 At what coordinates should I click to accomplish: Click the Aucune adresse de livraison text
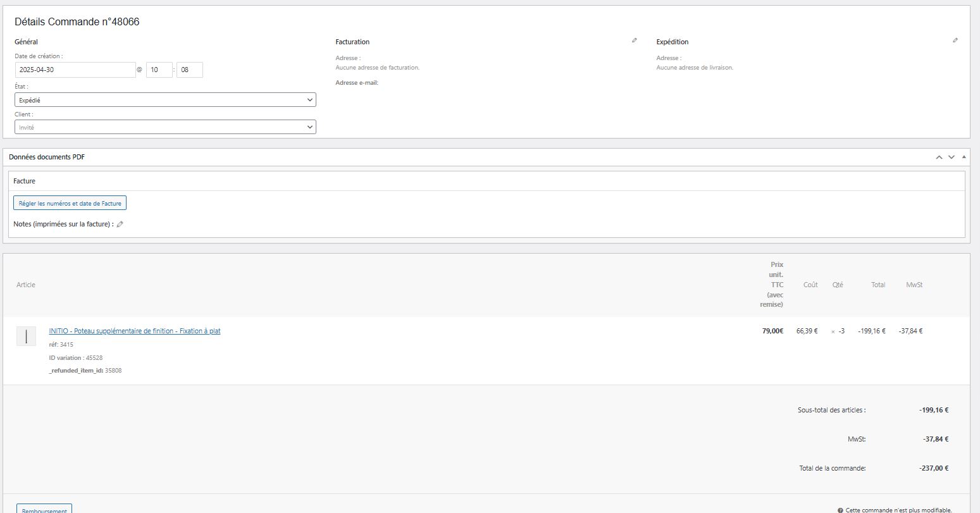(x=695, y=68)
